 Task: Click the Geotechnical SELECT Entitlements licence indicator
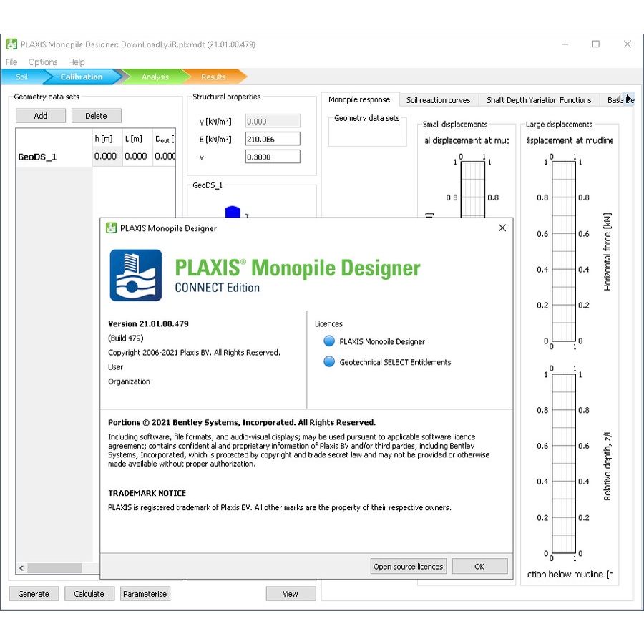[x=329, y=362]
